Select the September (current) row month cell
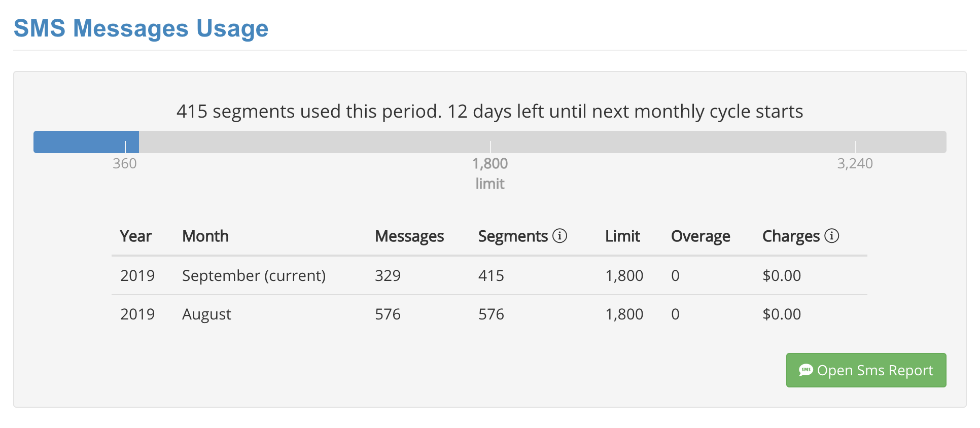This screenshot has height=428, width=980. (x=254, y=275)
